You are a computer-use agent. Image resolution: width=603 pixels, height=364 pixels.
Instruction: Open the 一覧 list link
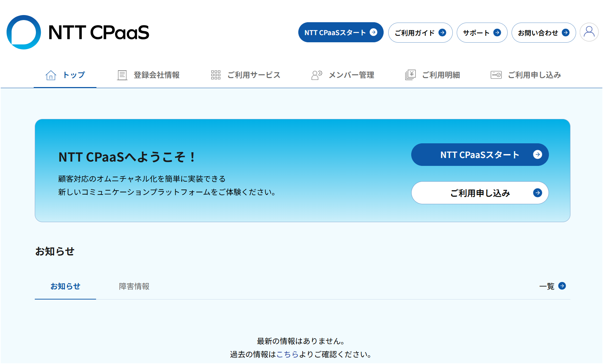tap(552, 286)
